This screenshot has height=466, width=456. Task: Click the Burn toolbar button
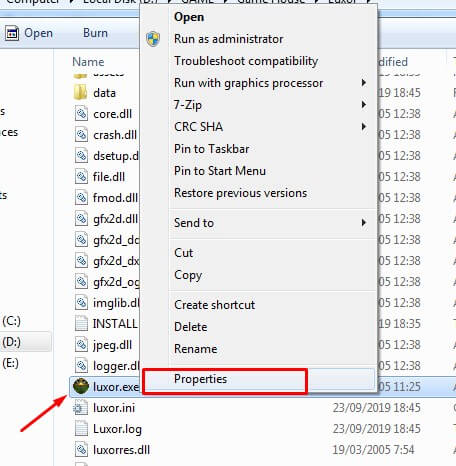(95, 33)
